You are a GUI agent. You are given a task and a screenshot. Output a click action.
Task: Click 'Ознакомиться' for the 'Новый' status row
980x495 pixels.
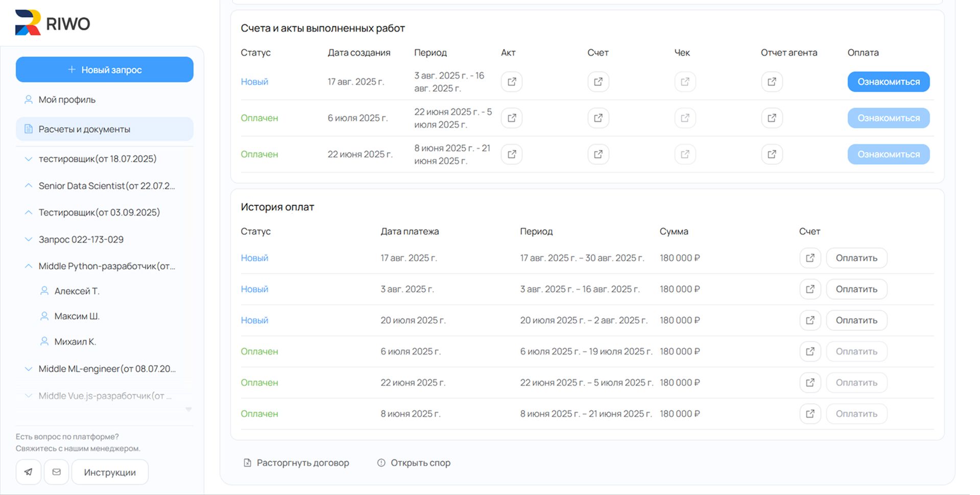point(888,82)
